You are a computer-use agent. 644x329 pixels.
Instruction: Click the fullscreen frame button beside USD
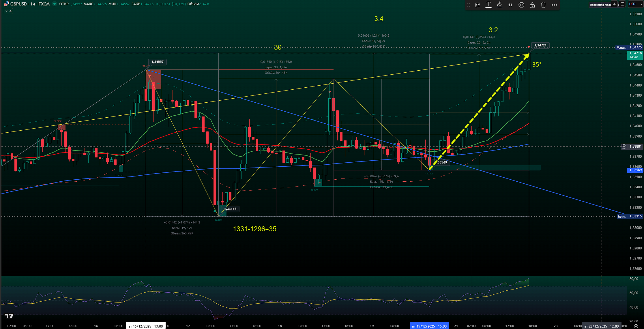(x=623, y=4)
